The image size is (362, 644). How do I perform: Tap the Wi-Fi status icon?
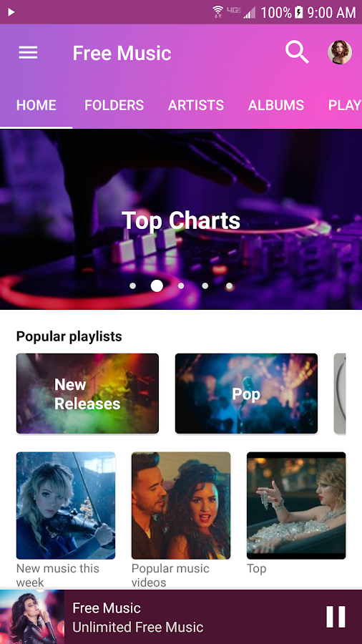pyautogui.click(x=217, y=11)
